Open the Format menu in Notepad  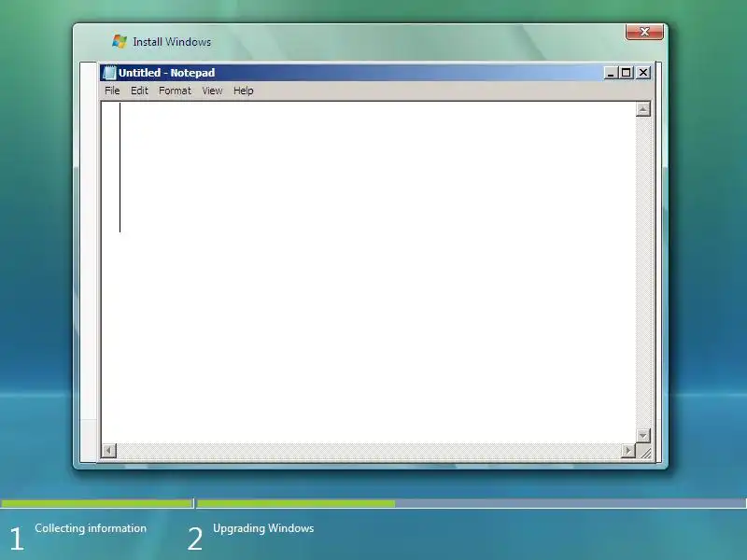(x=175, y=91)
